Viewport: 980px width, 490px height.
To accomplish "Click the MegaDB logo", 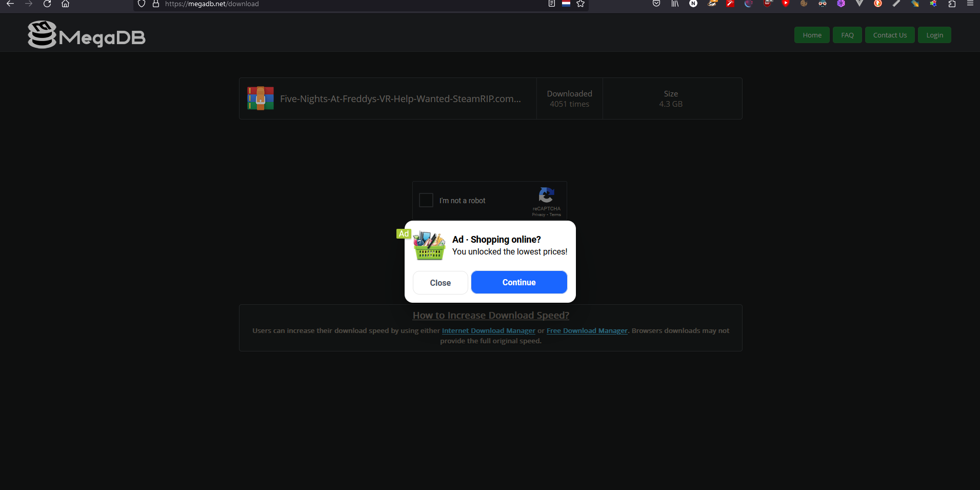I will pos(85,34).
